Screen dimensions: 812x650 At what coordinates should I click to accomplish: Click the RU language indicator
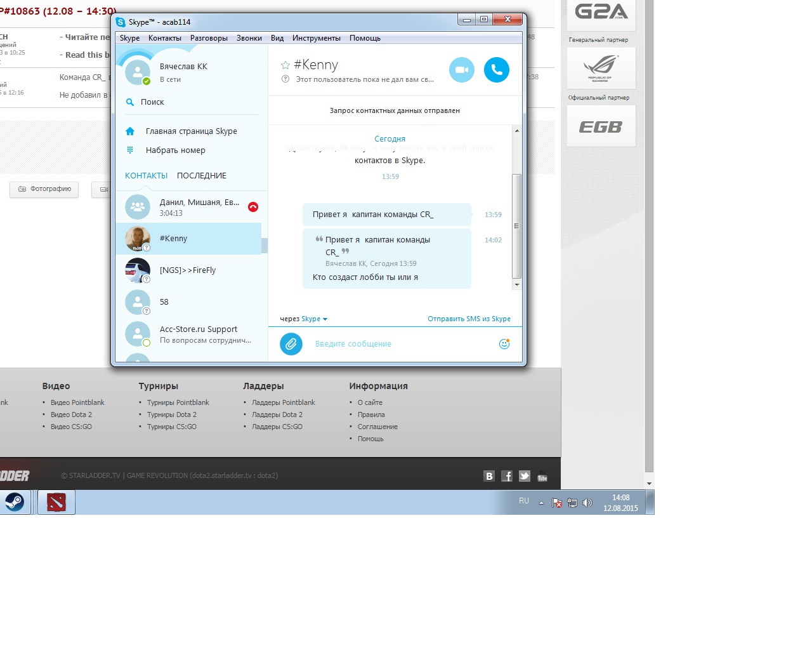coord(524,501)
